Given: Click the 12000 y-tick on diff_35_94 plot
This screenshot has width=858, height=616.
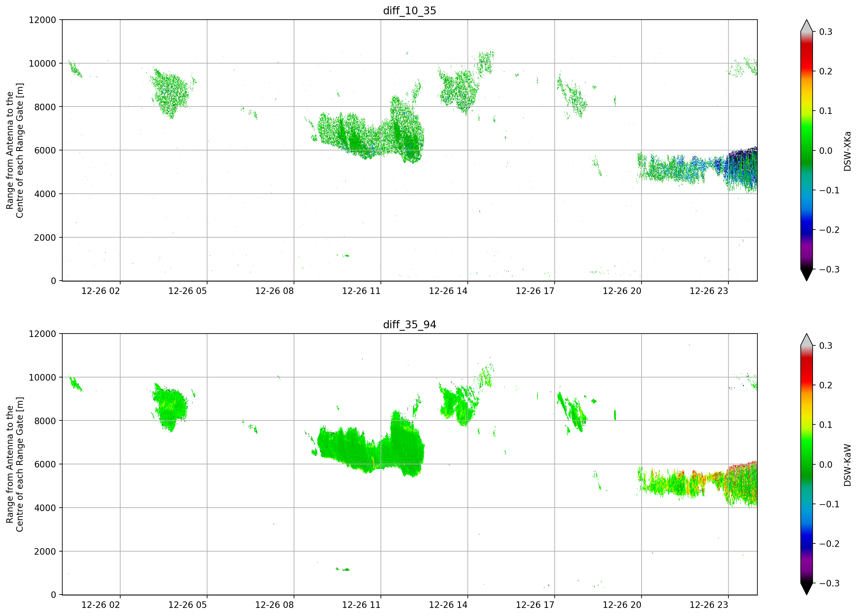Looking at the screenshot, I should 42,334.
